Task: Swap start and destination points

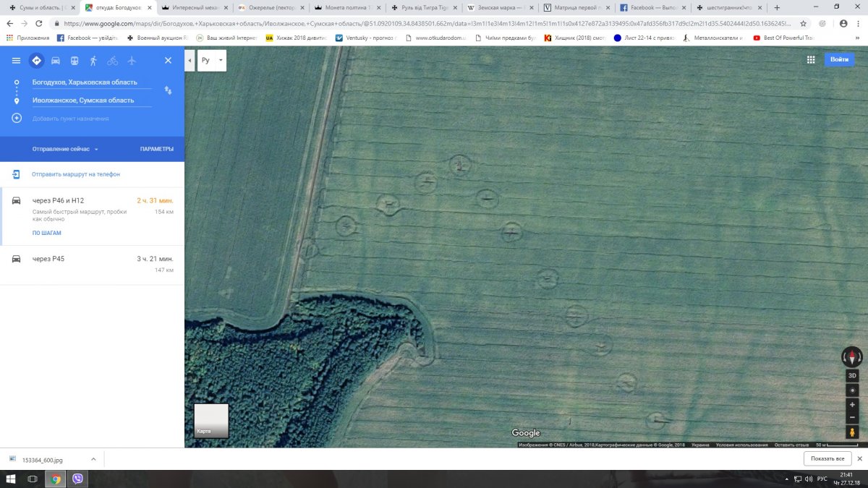Action: [168, 90]
